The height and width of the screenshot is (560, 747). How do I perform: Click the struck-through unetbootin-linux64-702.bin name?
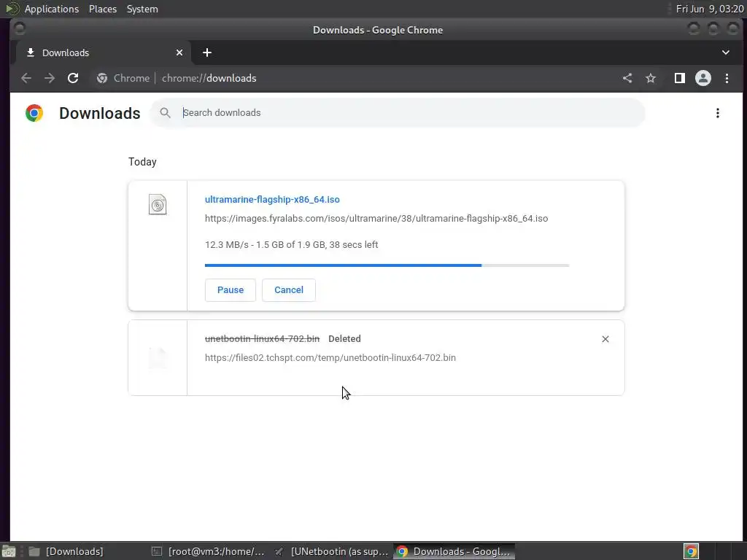262,339
